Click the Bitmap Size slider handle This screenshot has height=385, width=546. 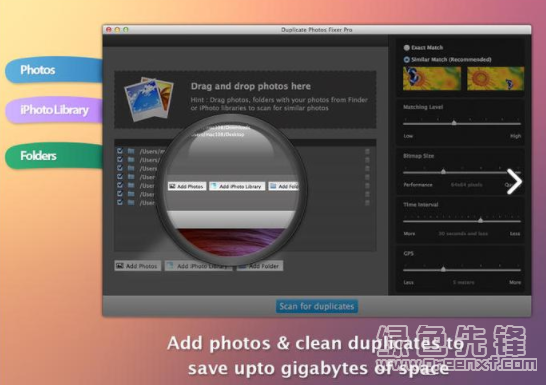point(443,172)
